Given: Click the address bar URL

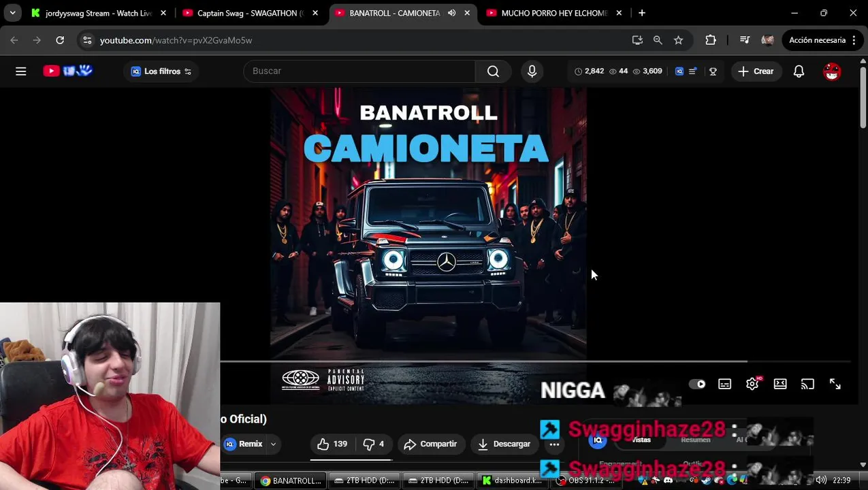Looking at the screenshot, I should pos(176,40).
